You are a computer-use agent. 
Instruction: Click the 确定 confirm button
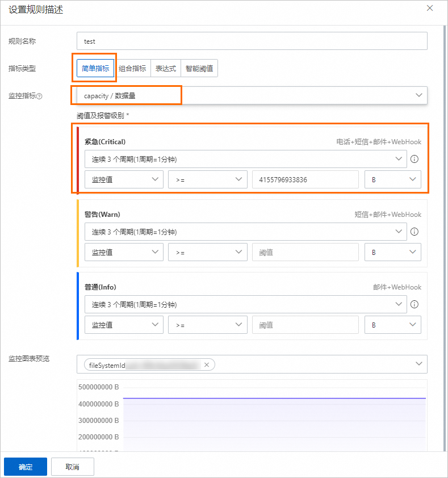coord(26,467)
